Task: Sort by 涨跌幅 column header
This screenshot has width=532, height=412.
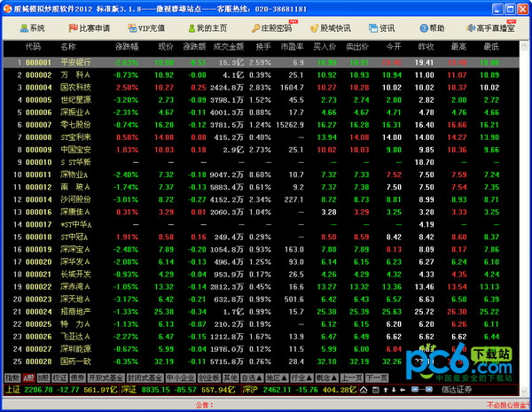Action: click(127, 45)
